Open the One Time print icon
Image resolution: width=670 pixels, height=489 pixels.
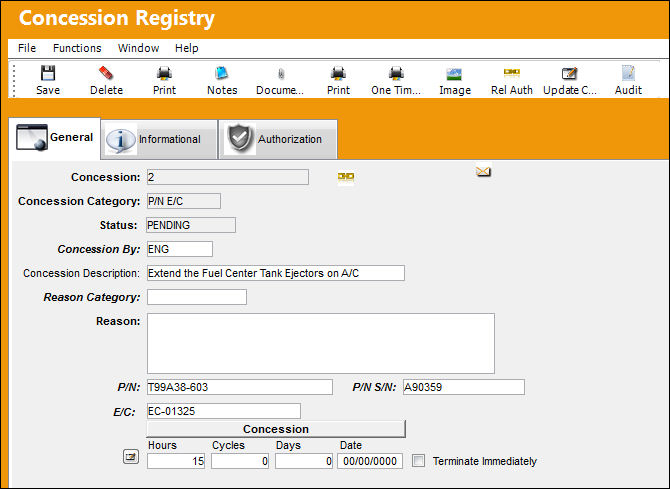click(x=396, y=80)
